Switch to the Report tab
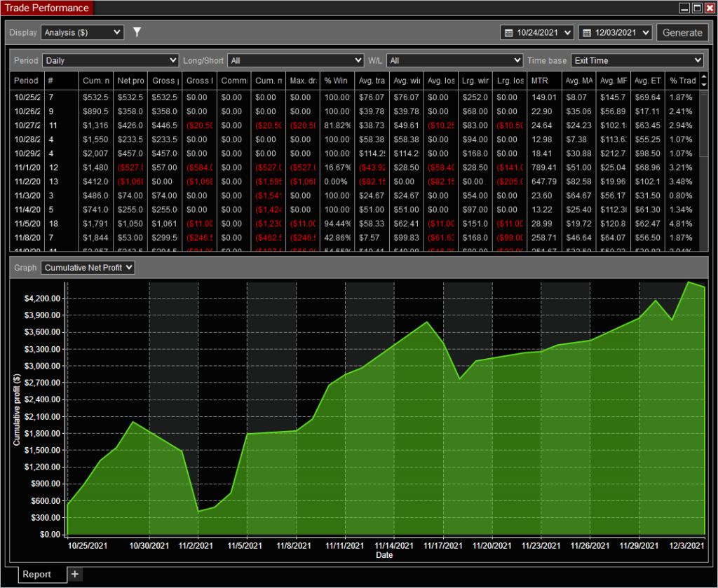 click(x=36, y=574)
